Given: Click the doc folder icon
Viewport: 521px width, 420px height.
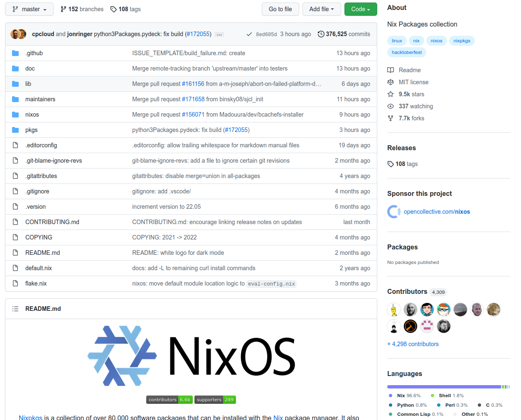Looking at the screenshot, I should click(x=15, y=68).
